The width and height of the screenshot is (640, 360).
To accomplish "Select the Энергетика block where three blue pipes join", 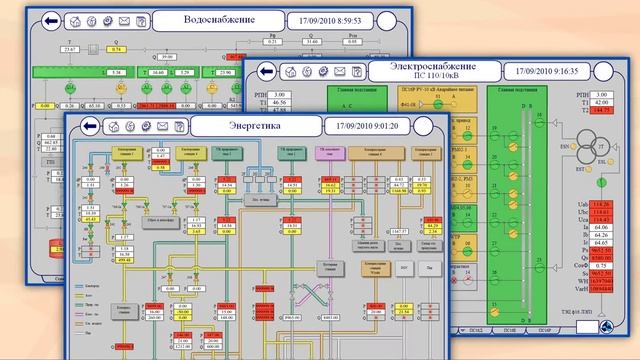I will click(260, 200).
